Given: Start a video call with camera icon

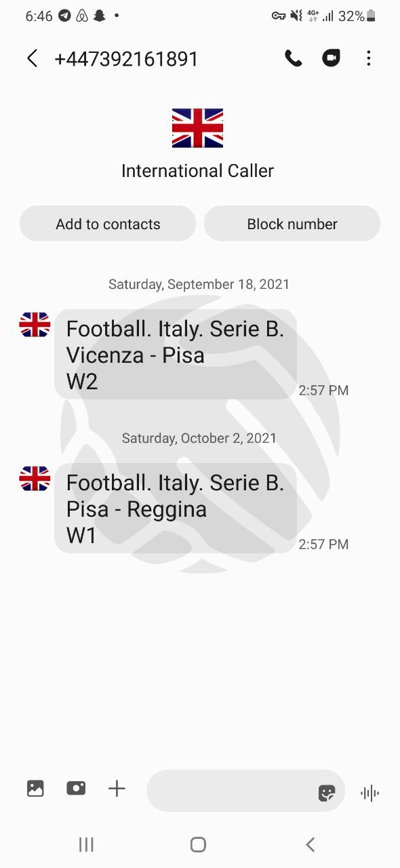Looking at the screenshot, I should [x=331, y=59].
